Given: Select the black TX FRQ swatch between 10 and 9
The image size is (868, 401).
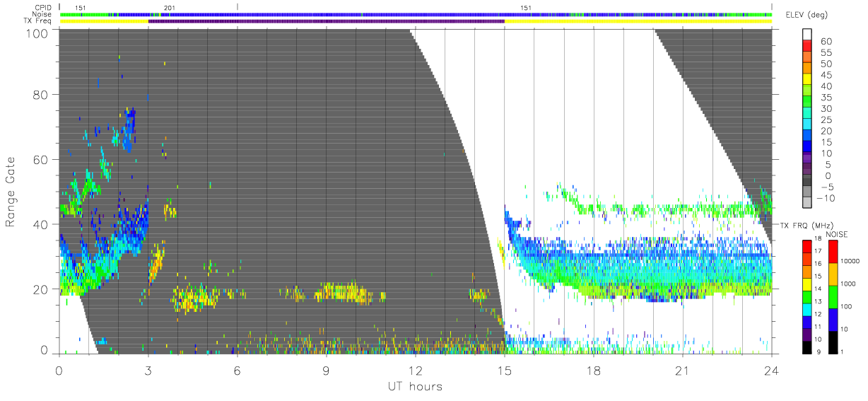Looking at the screenshot, I should click(807, 347).
